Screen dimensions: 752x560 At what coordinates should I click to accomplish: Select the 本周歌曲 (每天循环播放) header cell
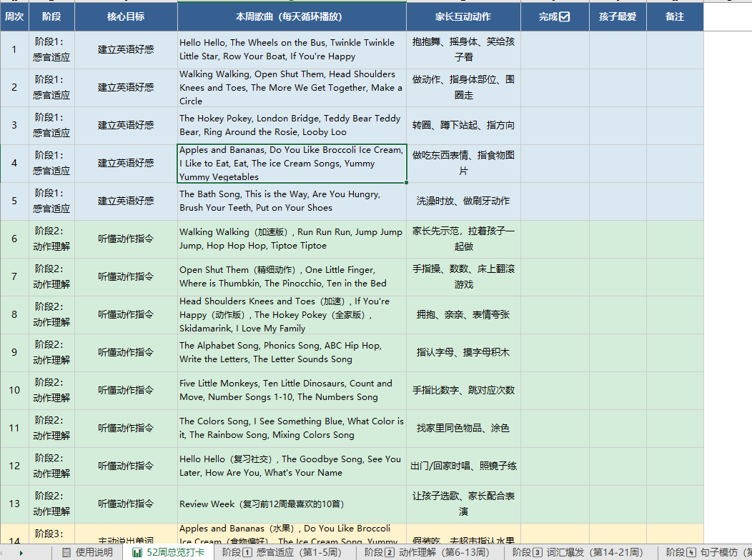tap(292, 16)
